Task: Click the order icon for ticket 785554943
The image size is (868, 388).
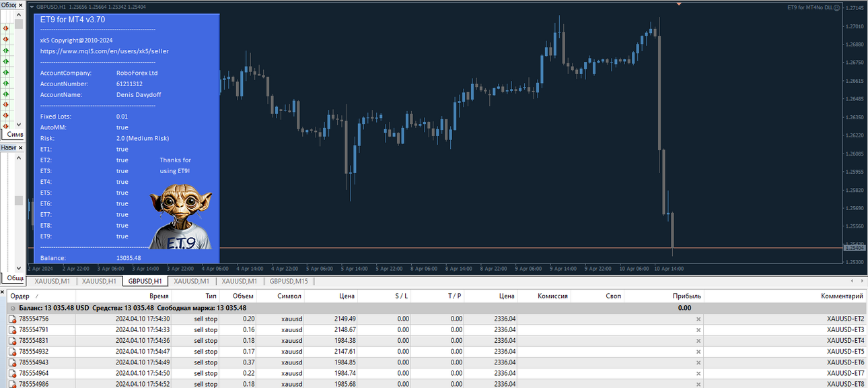Action: [12, 362]
